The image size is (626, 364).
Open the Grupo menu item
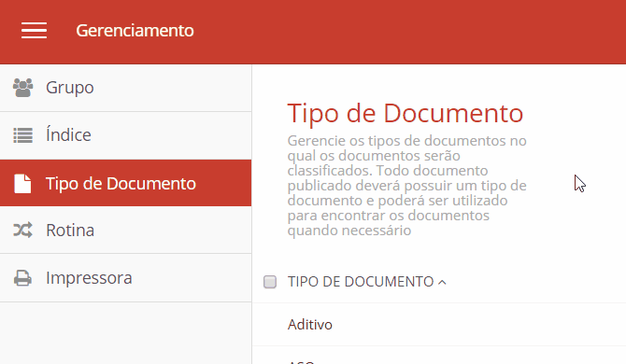tap(126, 88)
